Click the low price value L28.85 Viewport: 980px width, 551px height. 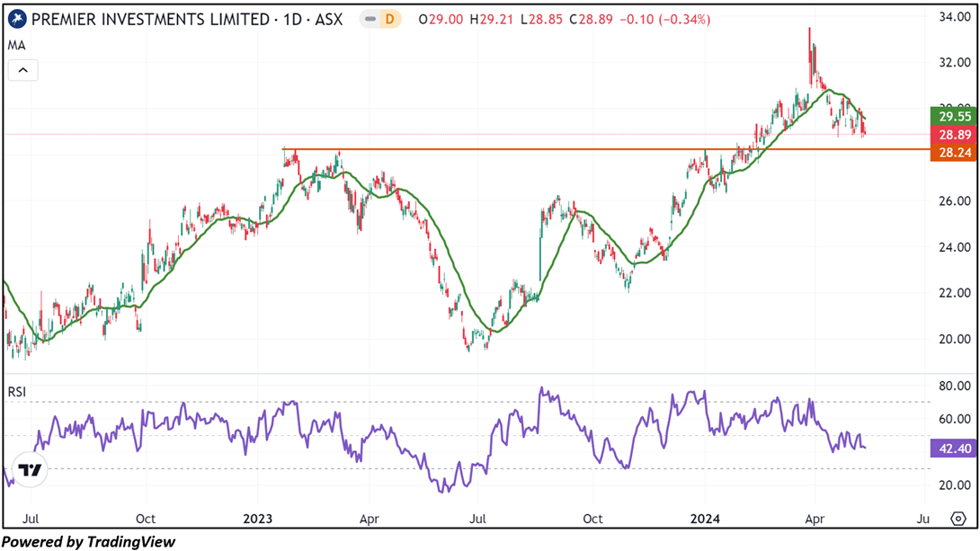541,20
